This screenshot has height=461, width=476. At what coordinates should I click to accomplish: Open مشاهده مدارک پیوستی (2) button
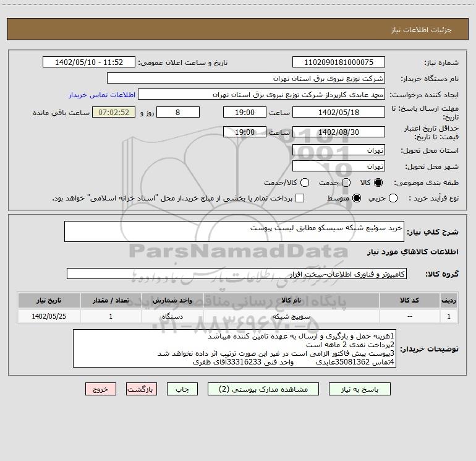coord(263,389)
